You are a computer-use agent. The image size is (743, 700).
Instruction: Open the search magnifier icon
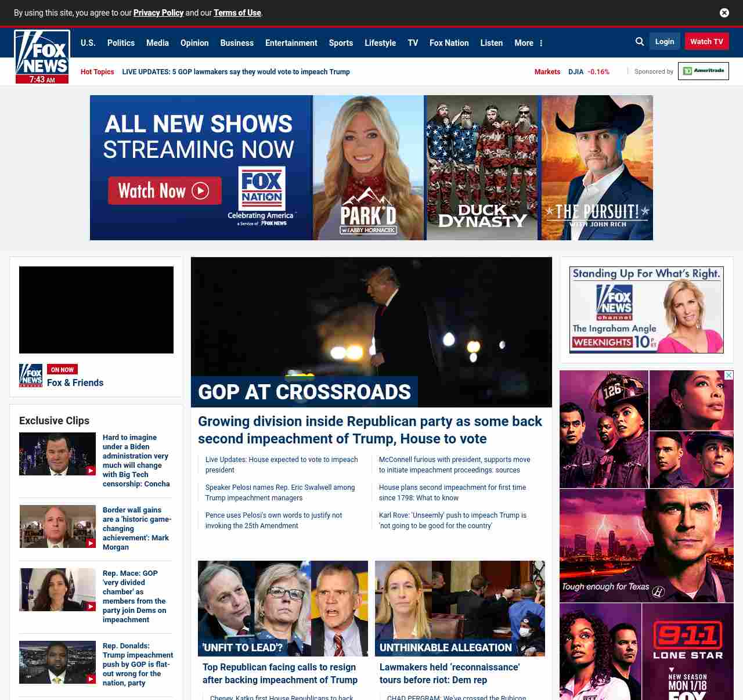[x=640, y=42]
